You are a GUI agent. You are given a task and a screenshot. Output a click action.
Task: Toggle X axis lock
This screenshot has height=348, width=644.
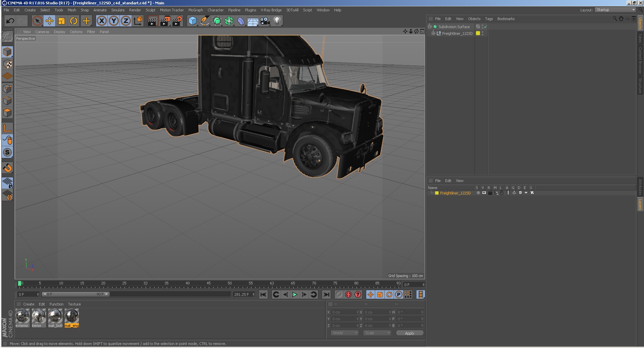(102, 21)
